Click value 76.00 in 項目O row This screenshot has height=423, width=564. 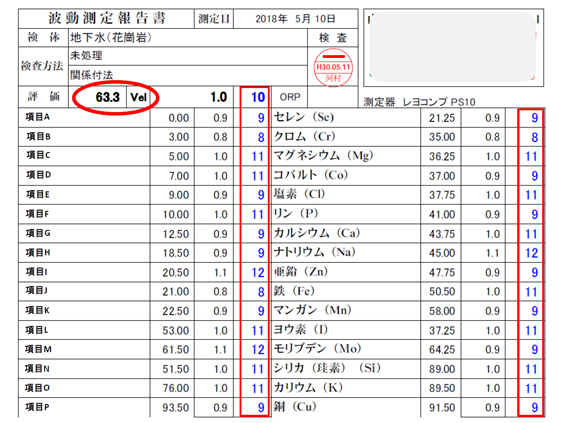(x=176, y=388)
